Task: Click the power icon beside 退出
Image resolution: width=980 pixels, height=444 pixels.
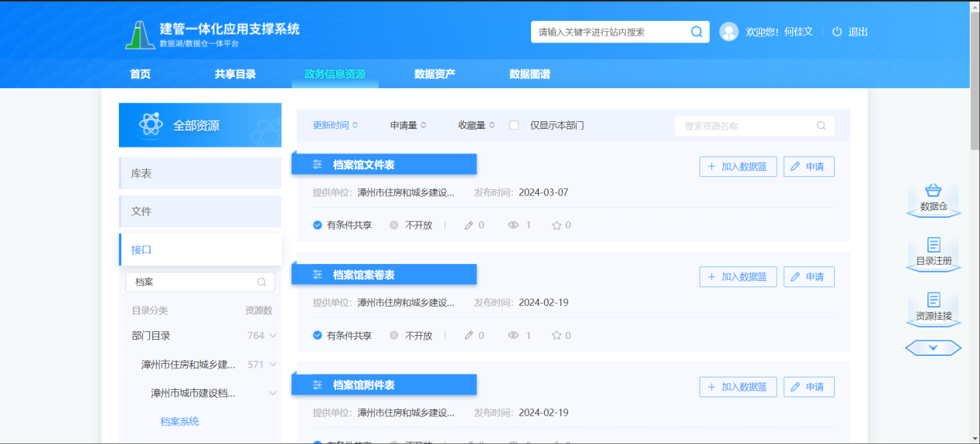Action: 837,32
